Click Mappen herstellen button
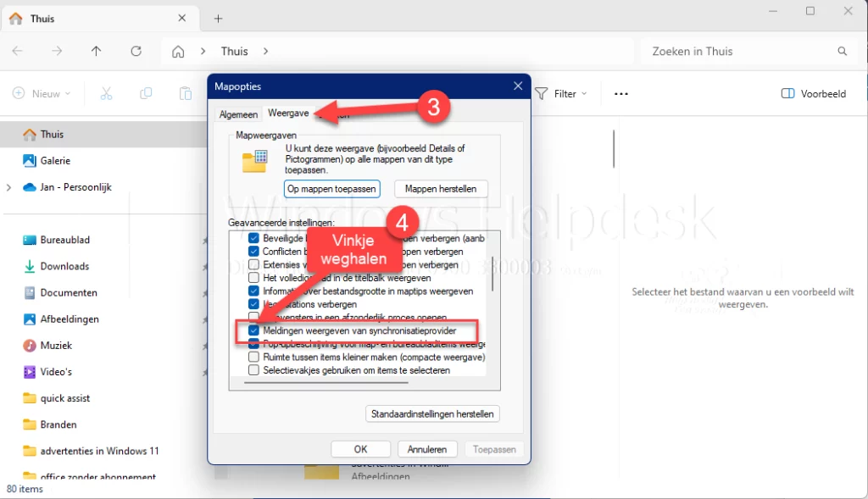Screen dimensions: 868x499 pyautogui.click(x=441, y=189)
